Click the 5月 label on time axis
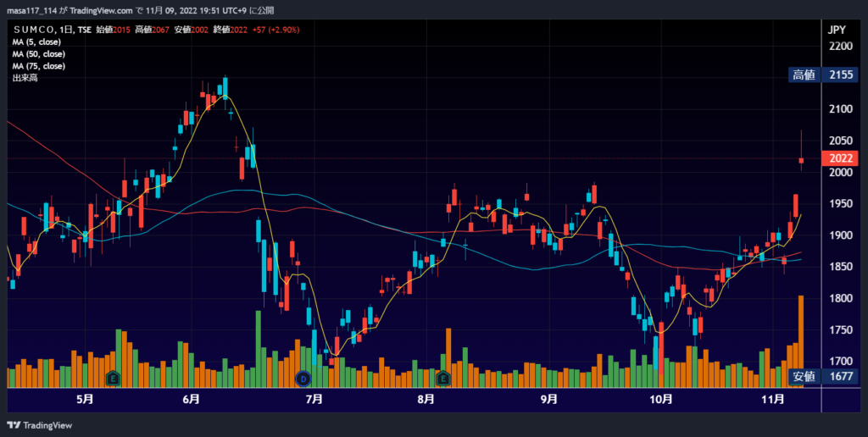 tap(85, 400)
